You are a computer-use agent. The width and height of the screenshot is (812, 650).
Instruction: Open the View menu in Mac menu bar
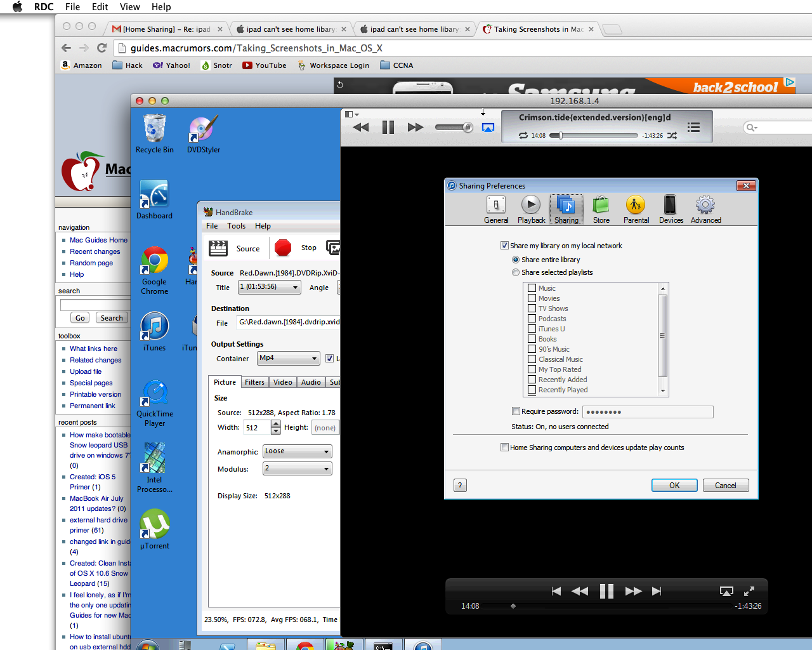point(130,7)
